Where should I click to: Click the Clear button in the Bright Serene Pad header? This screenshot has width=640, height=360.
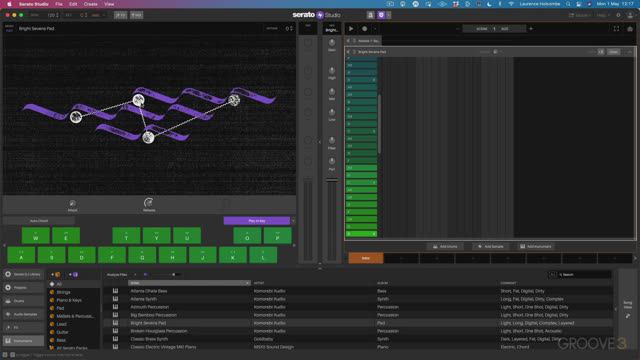pyautogui.click(x=613, y=52)
